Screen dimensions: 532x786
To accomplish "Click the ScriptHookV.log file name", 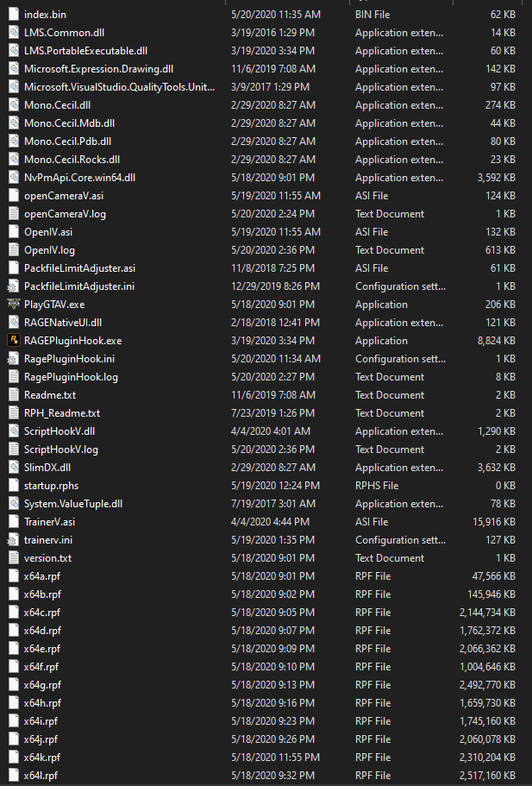I will [61, 450].
